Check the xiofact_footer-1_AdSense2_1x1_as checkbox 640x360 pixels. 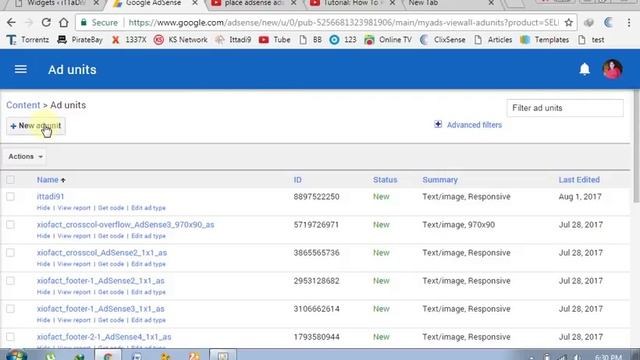(x=10, y=281)
